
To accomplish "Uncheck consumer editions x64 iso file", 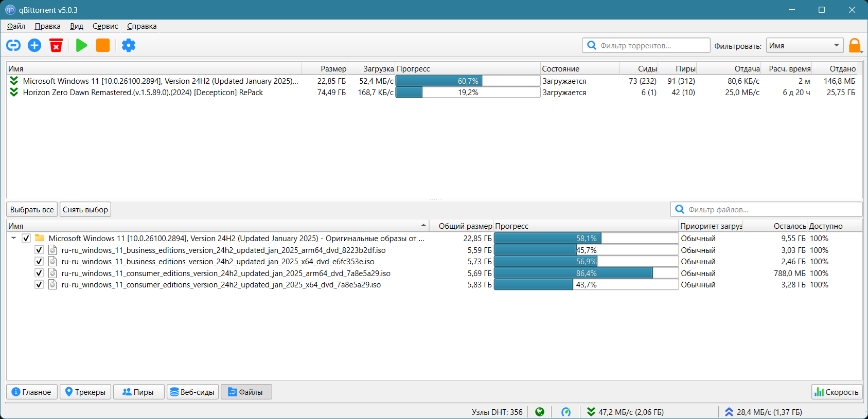I will tap(39, 284).
